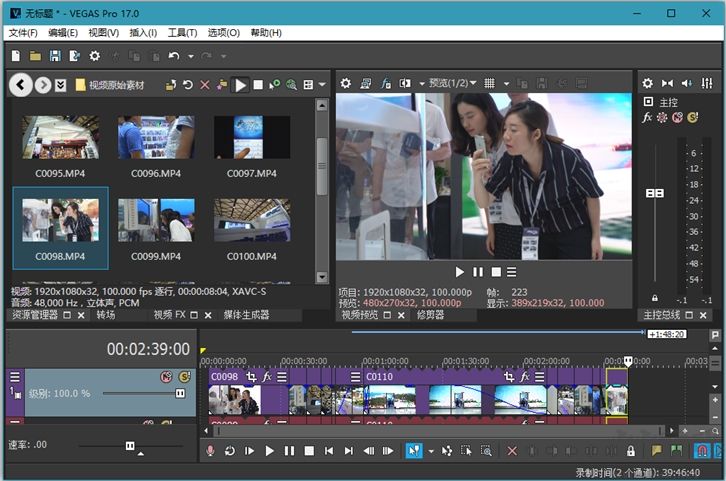Click the loop playback icon in transport bar

coord(230,451)
